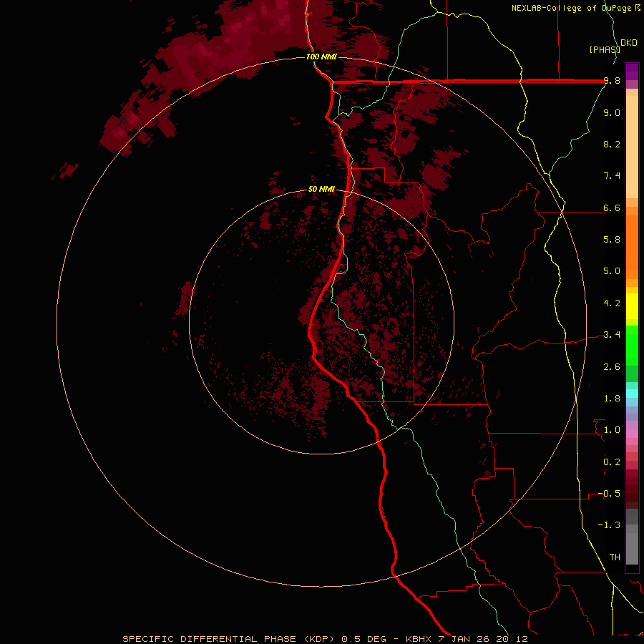Viewport: 644px width, 644px height.
Task: Click the bright yellow band of the color scale
Action: (632, 306)
